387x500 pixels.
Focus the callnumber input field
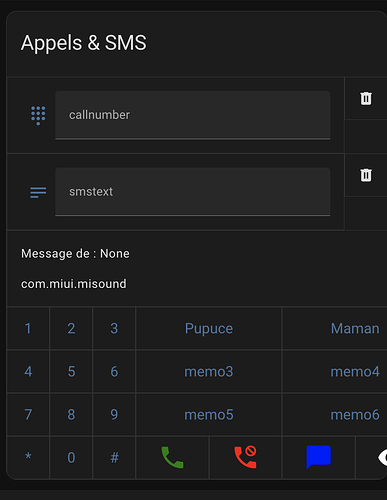pos(193,115)
